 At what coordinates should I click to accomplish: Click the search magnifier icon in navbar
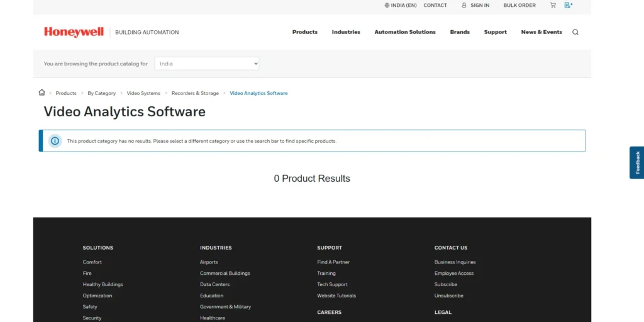tap(575, 32)
